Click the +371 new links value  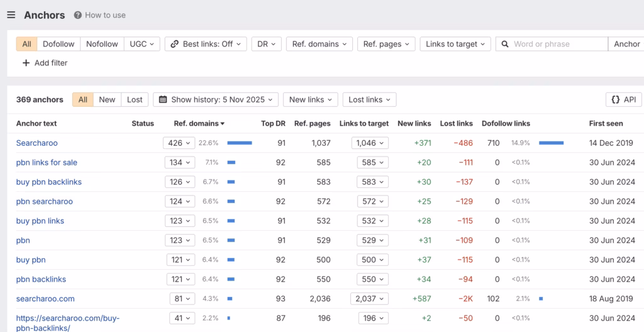[423, 143]
